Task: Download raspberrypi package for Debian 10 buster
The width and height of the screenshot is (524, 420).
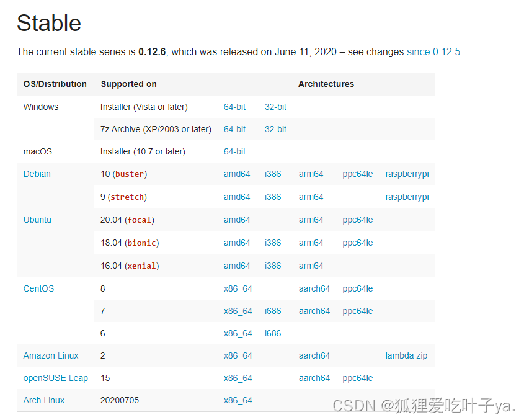Action: point(407,174)
